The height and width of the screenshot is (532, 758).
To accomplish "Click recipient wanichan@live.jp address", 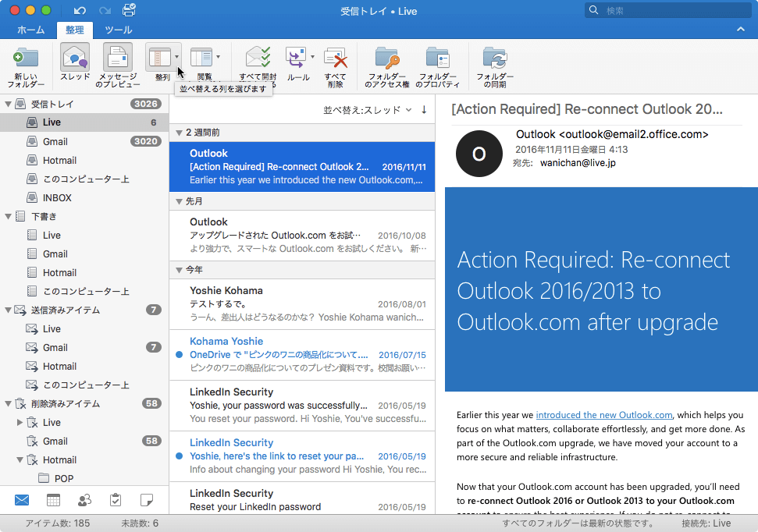I will pos(578,163).
